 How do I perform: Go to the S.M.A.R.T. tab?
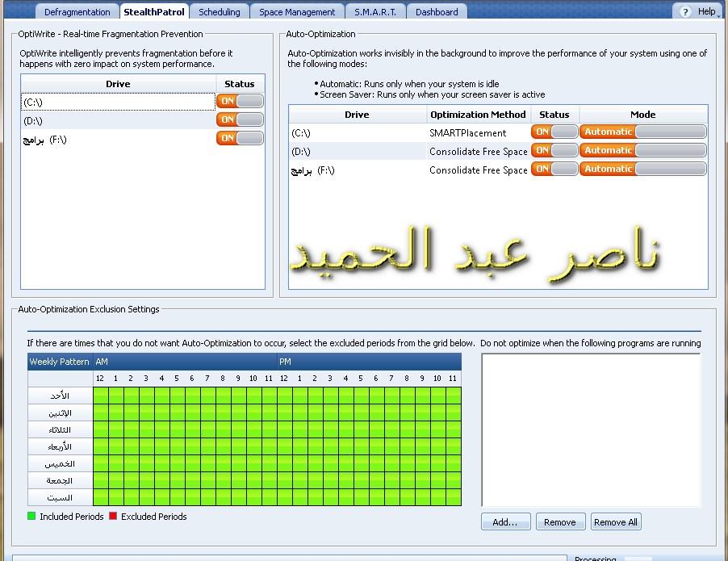point(374,12)
